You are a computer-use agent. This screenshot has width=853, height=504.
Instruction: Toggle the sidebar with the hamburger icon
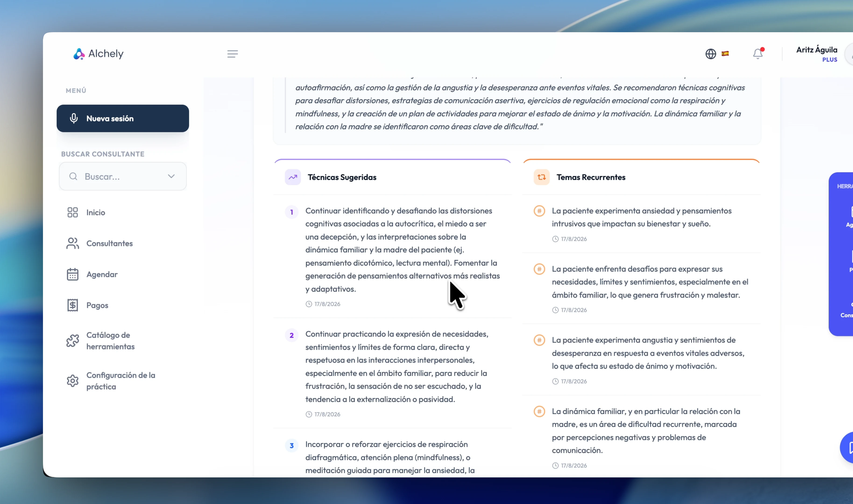coord(232,54)
